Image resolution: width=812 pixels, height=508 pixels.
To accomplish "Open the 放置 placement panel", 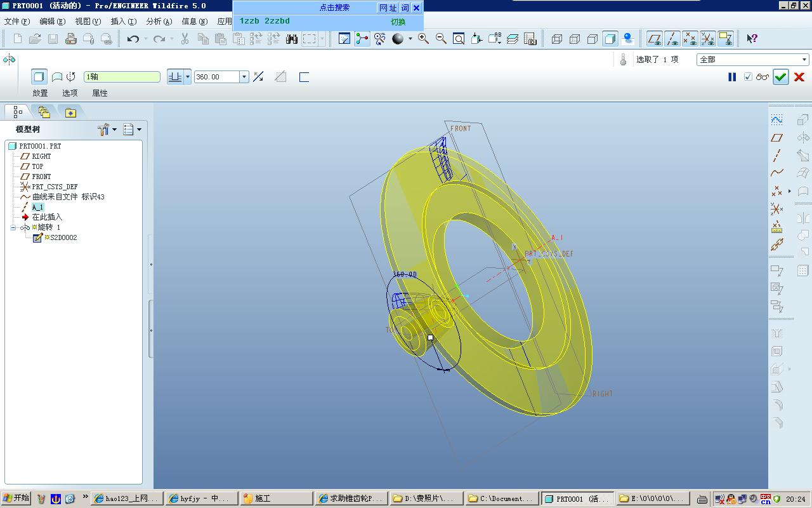I will click(x=40, y=93).
